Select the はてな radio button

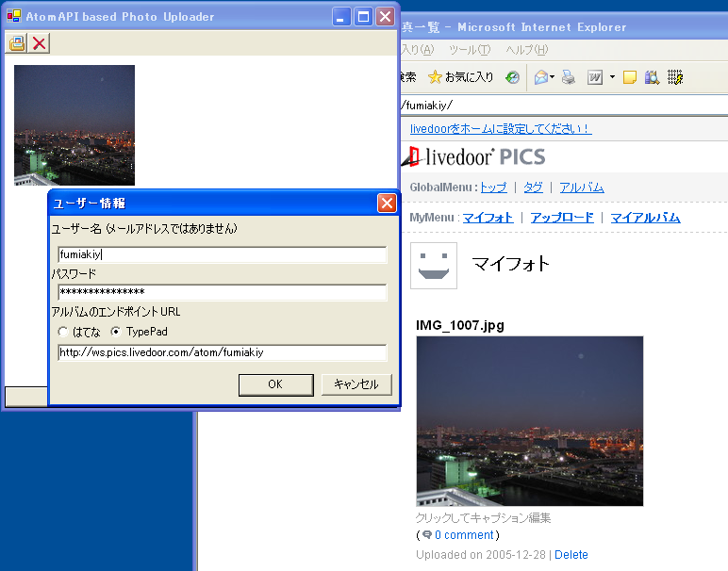click(63, 332)
